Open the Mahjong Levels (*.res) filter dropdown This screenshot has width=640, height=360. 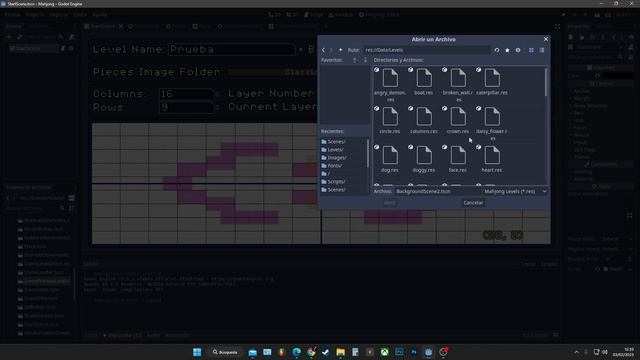click(x=515, y=191)
